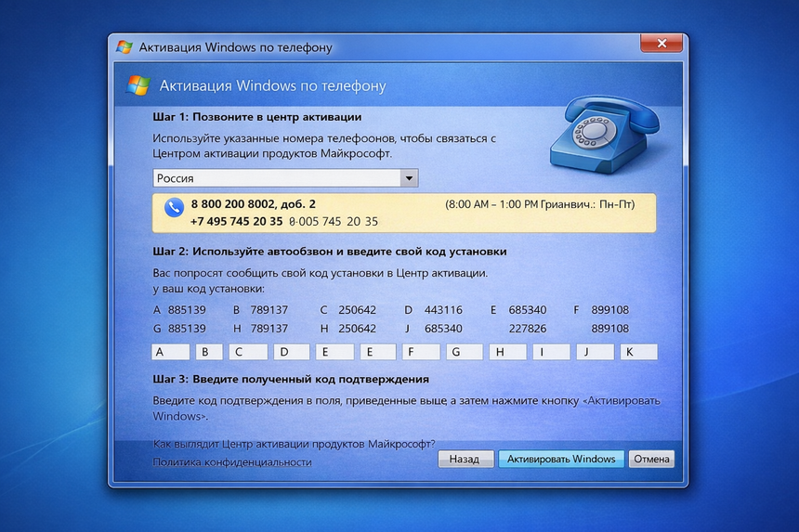Select the phone number +7 495 745 20 35
Image resolution: width=799 pixels, height=532 pixels.
(236, 222)
